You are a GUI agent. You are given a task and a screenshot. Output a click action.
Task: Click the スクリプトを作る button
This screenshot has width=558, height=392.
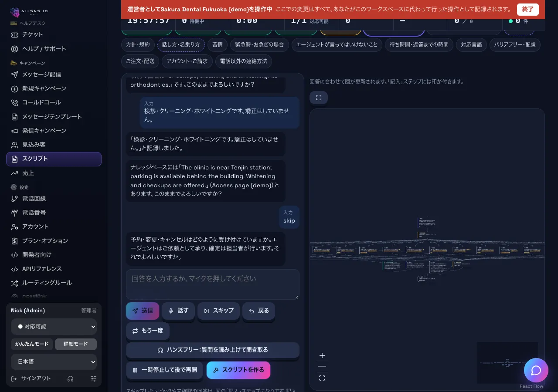(238, 370)
